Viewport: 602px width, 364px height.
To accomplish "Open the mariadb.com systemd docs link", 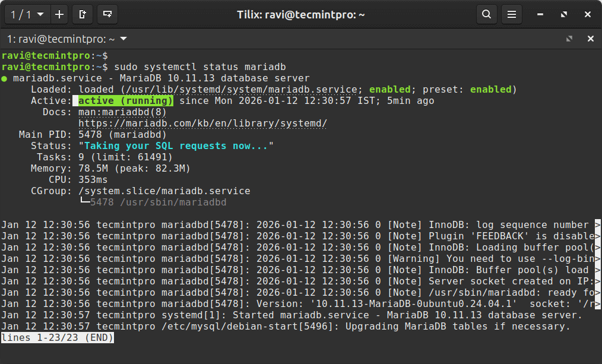I will coord(202,124).
